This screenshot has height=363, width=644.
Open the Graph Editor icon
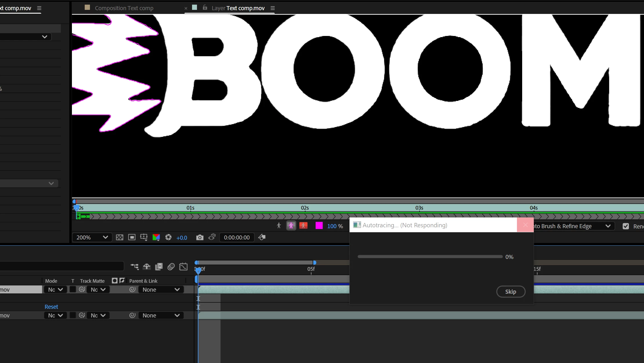[x=183, y=266]
